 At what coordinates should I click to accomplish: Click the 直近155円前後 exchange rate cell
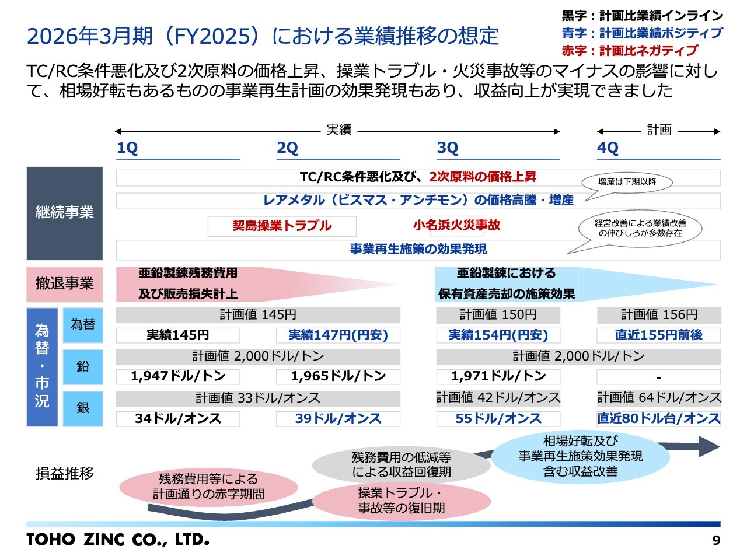point(658,335)
